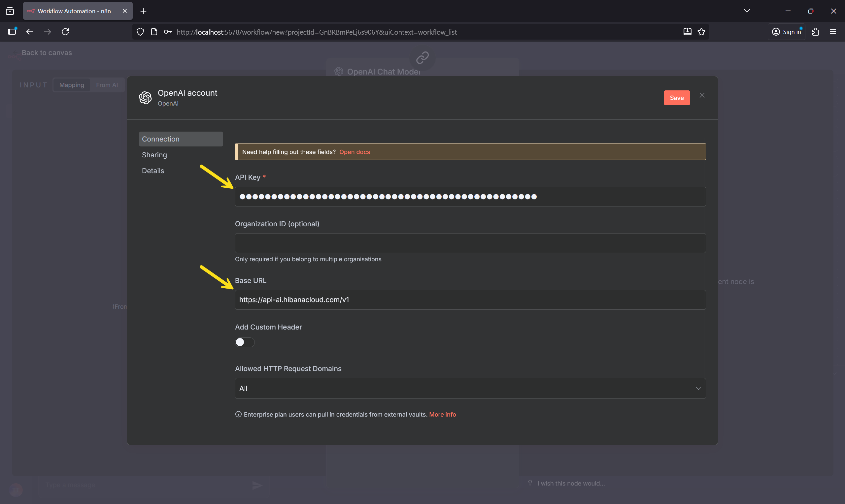Click the browser Back arrow
Viewport: 845px width, 504px height.
coord(30,32)
